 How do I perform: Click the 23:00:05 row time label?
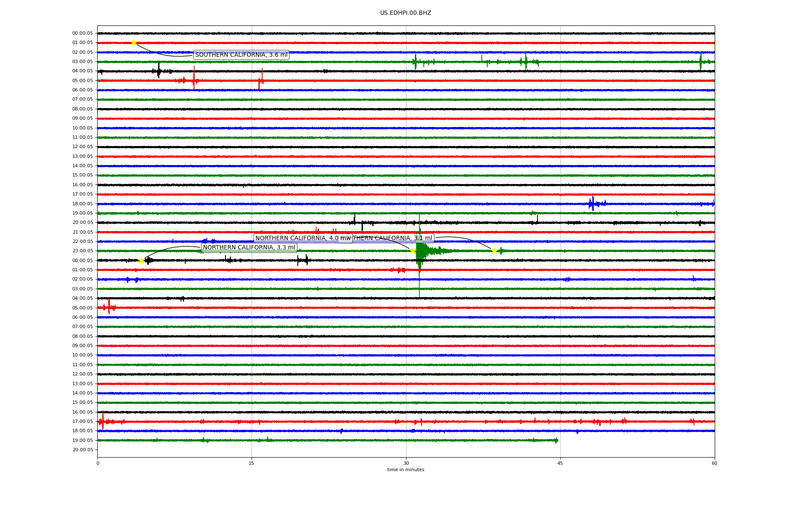click(x=82, y=251)
